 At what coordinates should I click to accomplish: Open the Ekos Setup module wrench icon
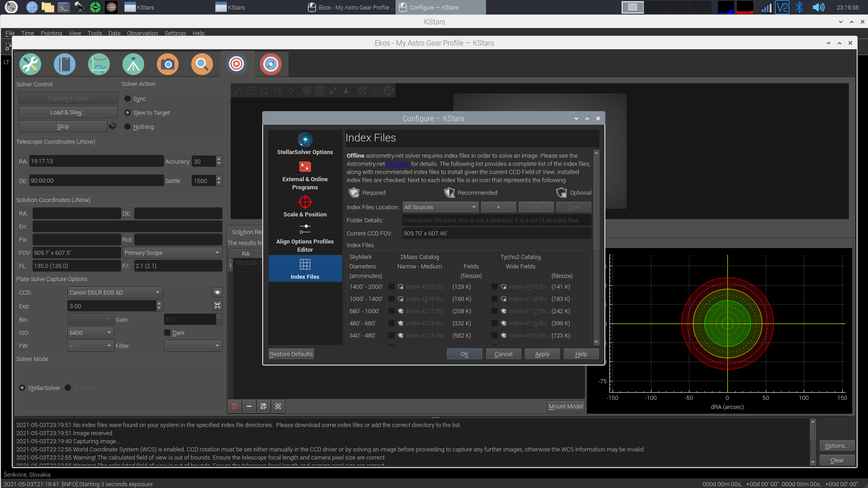30,64
